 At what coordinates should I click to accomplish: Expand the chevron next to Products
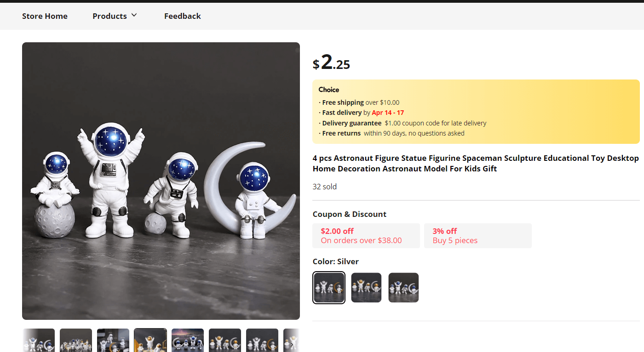(x=134, y=15)
